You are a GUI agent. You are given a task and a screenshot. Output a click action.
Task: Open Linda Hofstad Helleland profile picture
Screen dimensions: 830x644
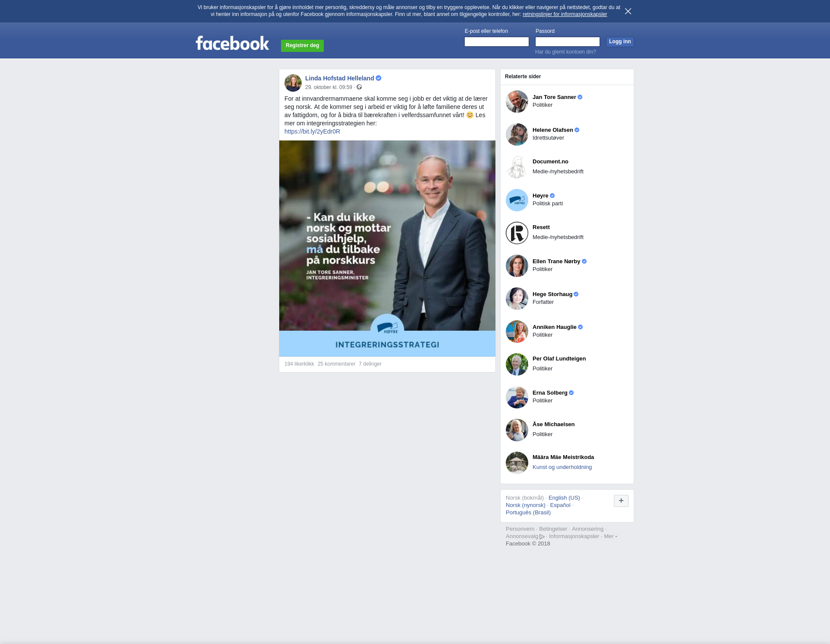pyautogui.click(x=293, y=83)
